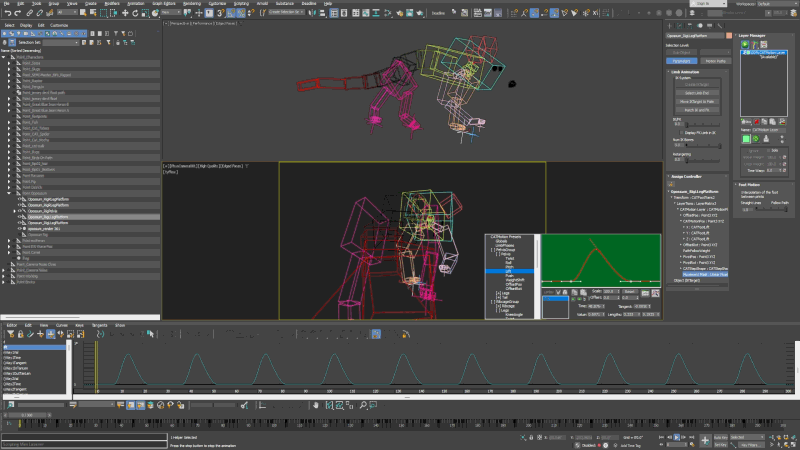
Task: Open the Workspaces dropdown
Action: [x=777, y=4]
